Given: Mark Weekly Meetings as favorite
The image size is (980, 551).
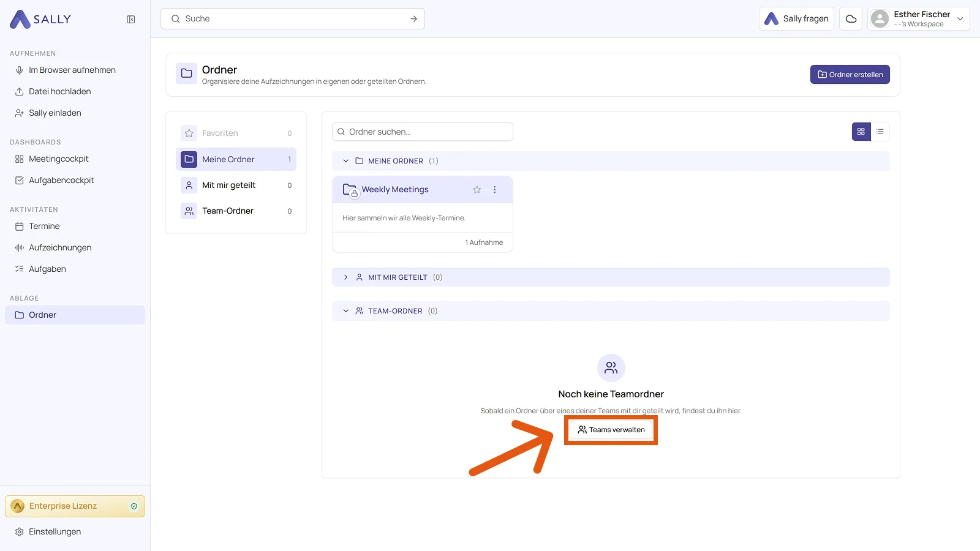Looking at the screenshot, I should click(477, 190).
